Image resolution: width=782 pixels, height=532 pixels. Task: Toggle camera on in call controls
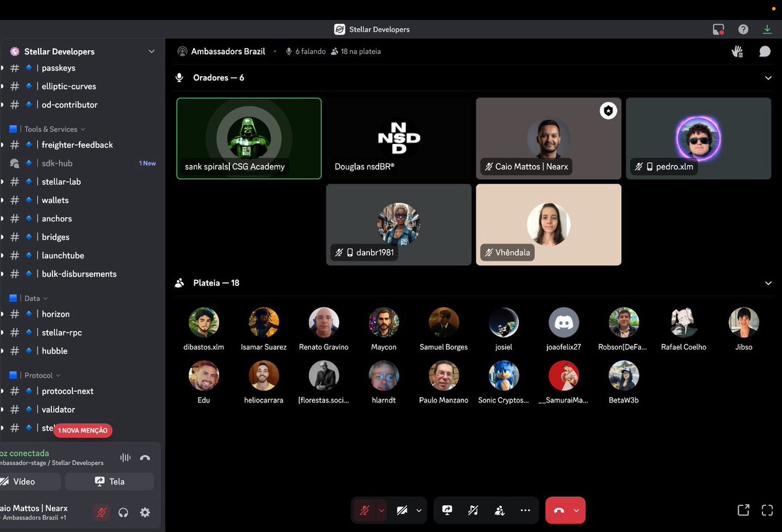(401, 511)
